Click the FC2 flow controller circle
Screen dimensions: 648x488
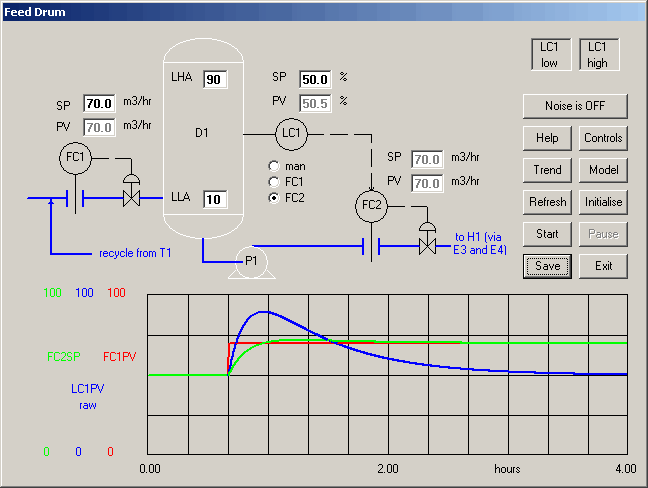(371, 207)
